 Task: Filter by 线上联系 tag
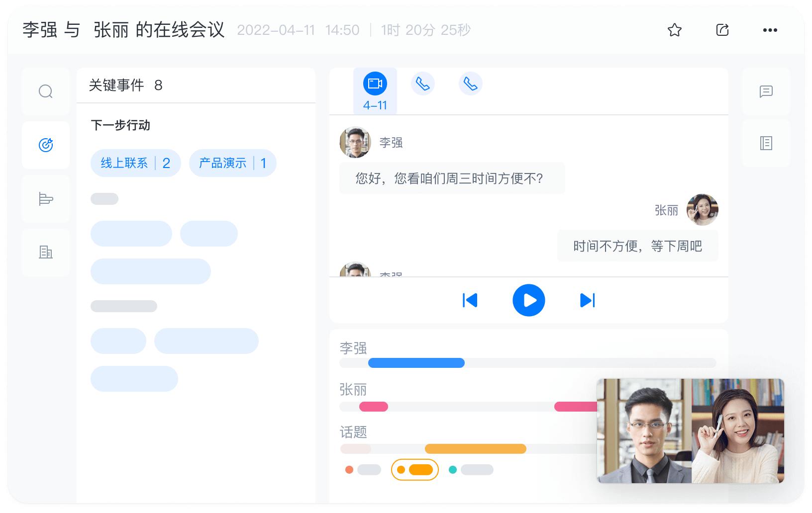point(135,163)
